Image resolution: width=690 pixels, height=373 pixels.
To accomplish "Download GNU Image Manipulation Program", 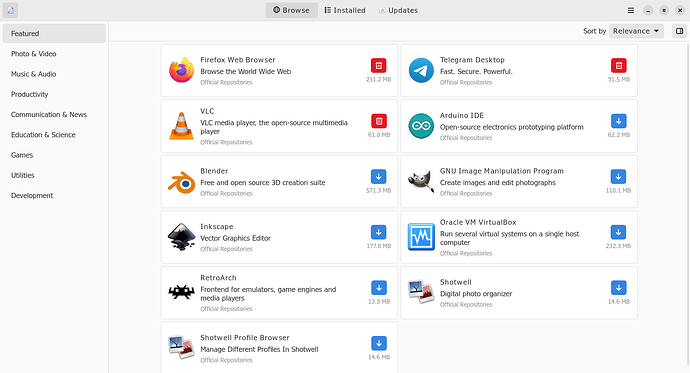I will pos(618,176).
